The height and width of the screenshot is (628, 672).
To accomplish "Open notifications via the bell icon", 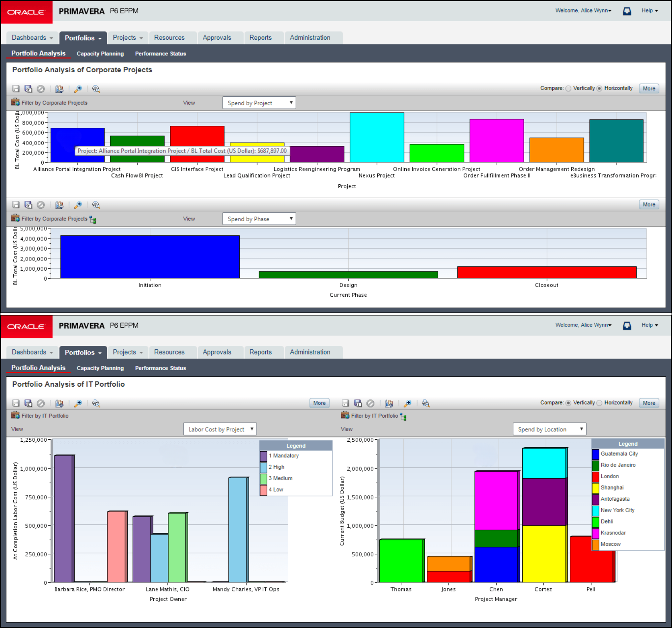I will 627,11.
